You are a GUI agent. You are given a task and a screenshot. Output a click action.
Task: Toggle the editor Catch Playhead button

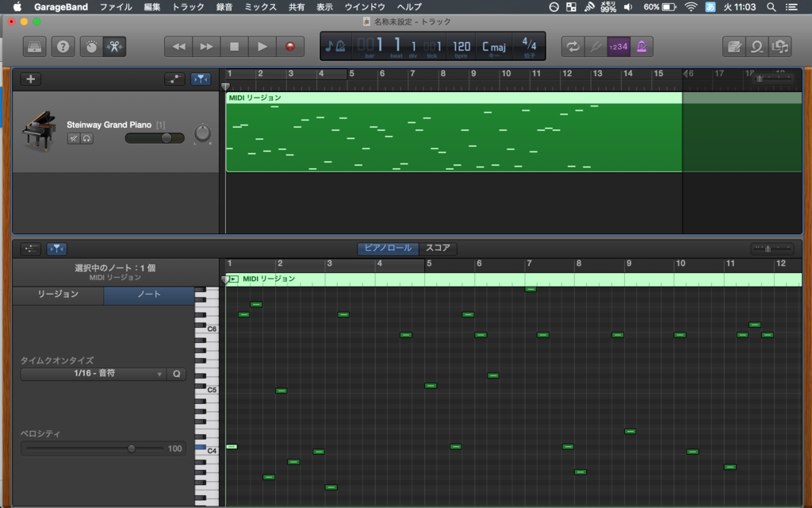coord(56,248)
